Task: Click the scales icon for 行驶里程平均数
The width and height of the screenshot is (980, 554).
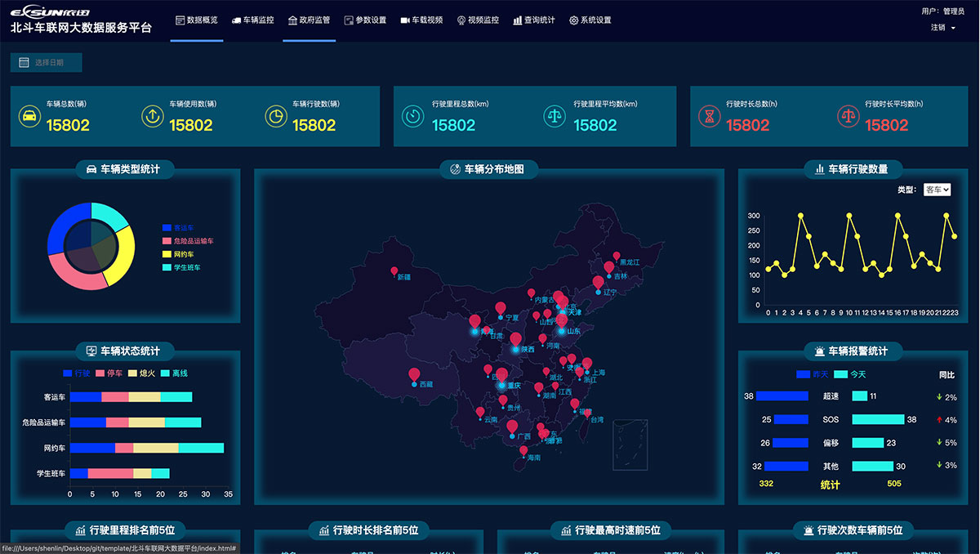Action: (x=555, y=116)
